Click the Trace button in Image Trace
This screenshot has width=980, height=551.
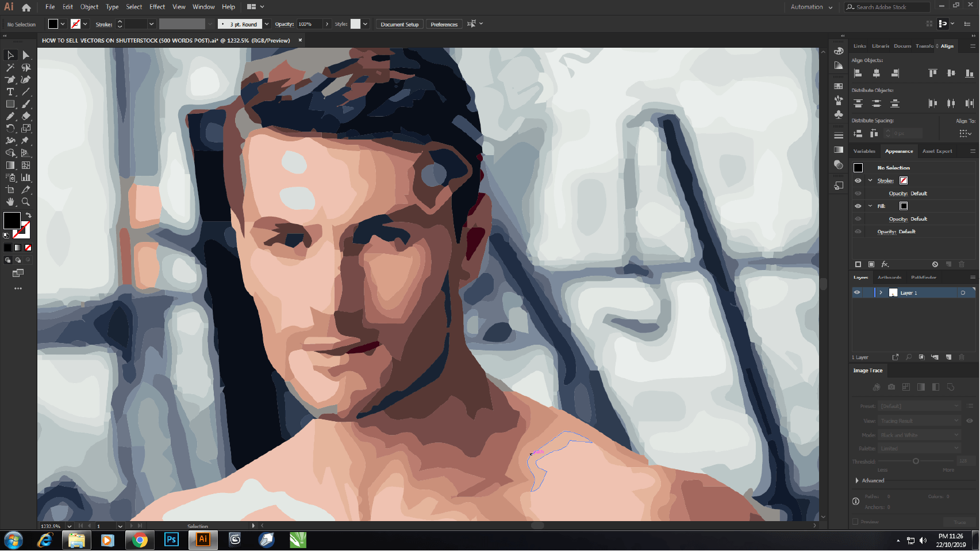[x=959, y=522]
